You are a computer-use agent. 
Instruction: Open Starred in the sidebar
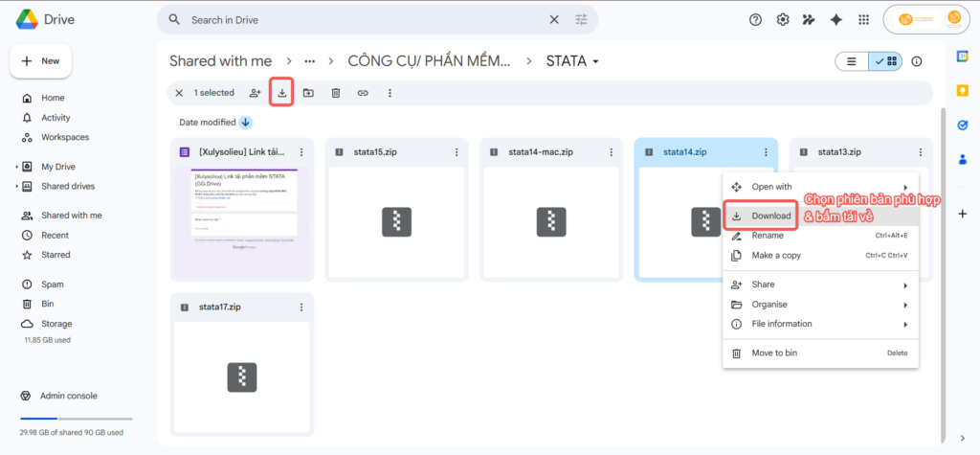pos(56,255)
